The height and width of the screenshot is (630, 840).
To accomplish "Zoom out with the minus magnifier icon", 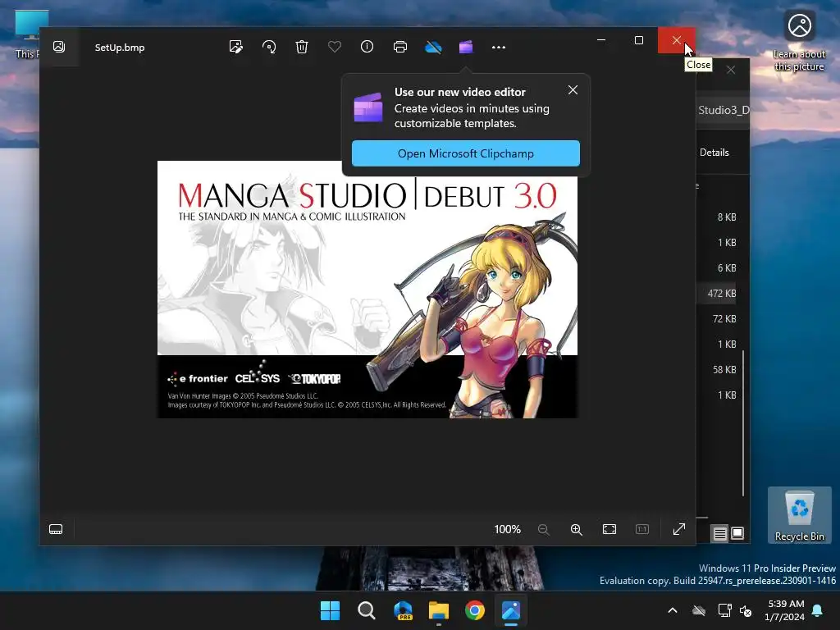I will pyautogui.click(x=543, y=529).
